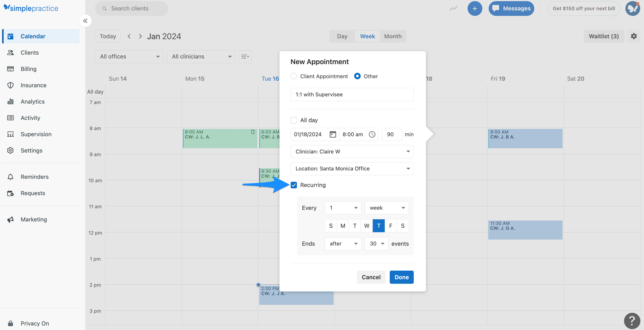Open the Billing section in the sidebar

pyautogui.click(x=29, y=69)
